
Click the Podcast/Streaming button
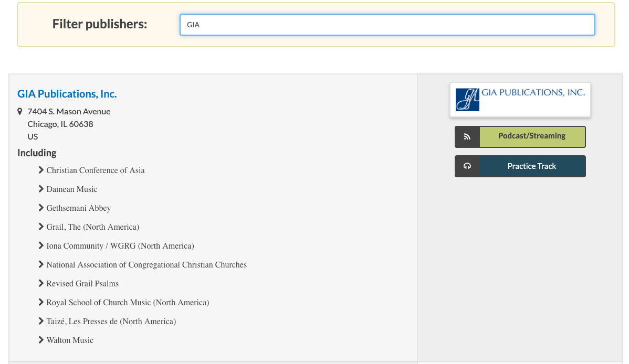[520, 137]
